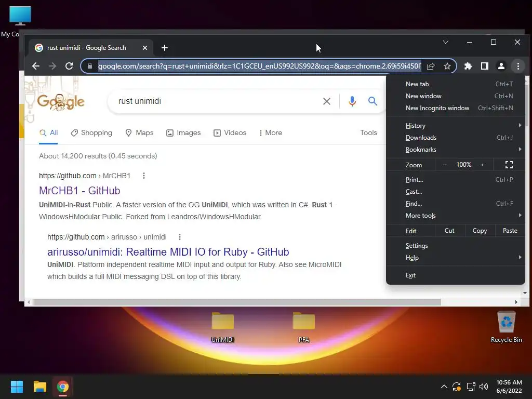Open Settings from Chrome menu

455,246
